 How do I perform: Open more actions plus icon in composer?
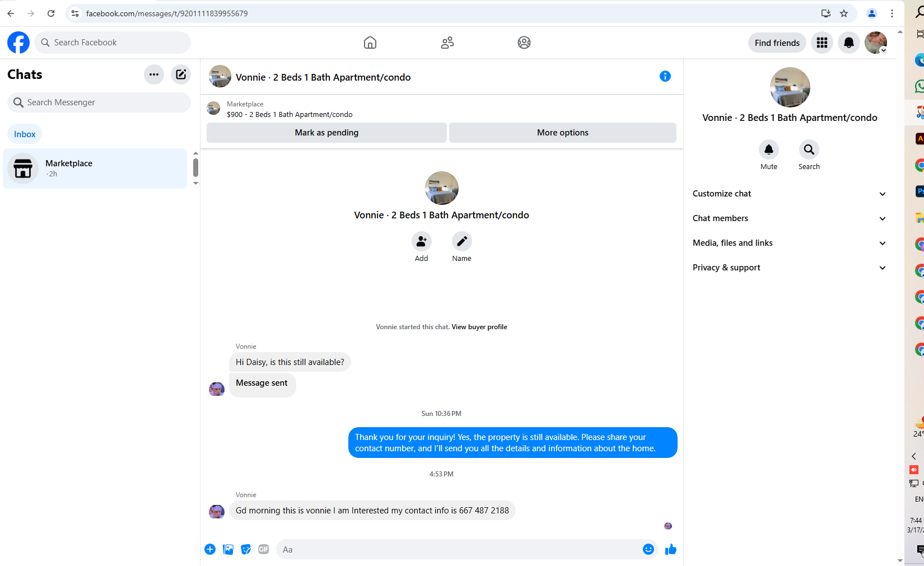[210, 549]
